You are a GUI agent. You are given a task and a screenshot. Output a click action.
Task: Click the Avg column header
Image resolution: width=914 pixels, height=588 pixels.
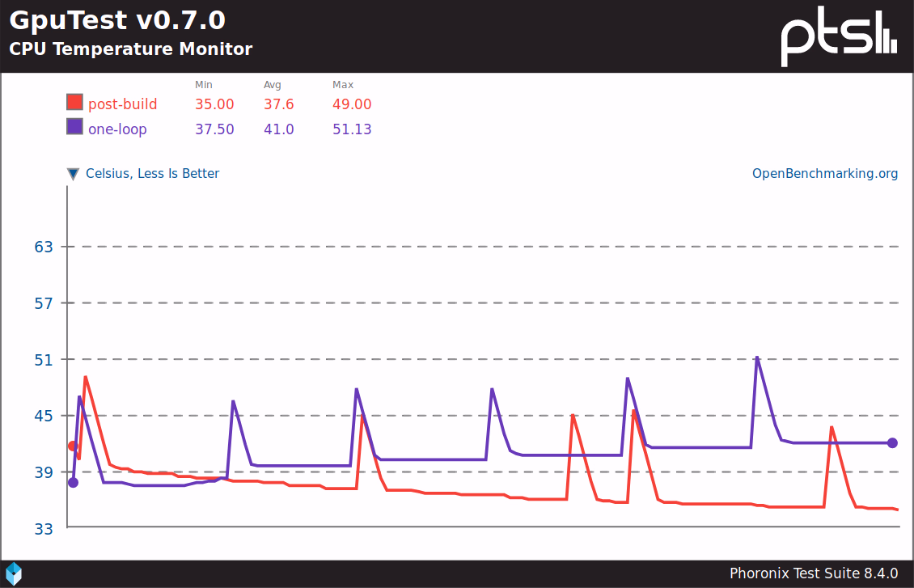point(272,85)
